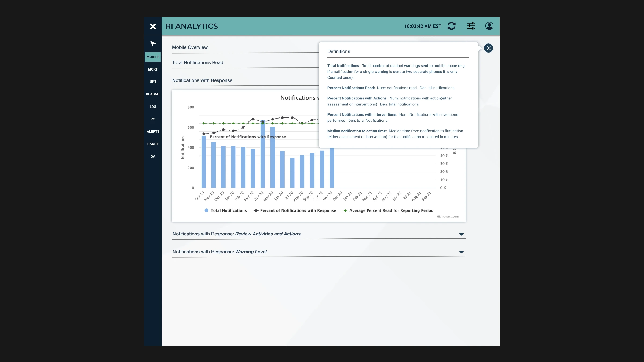Select the cursor pointer icon in sidebar
Viewport: 644px width, 362px height.
pos(153,44)
